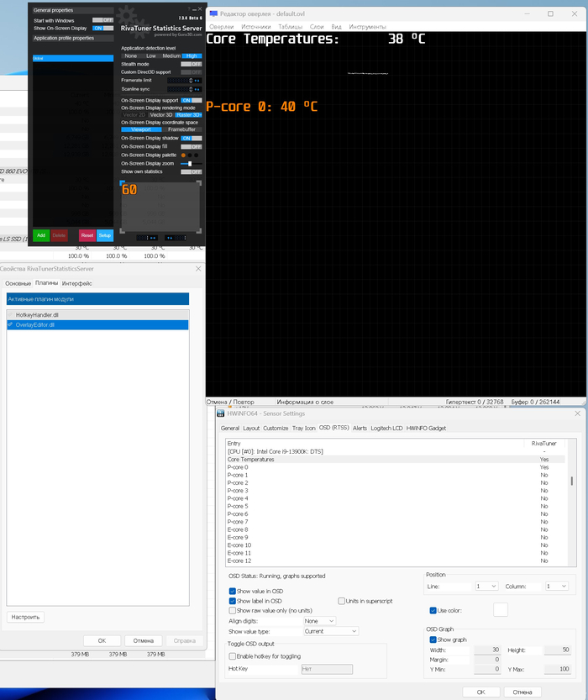588x700 pixels.
Task: Click the overlay editor window title icon
Action: pyautogui.click(x=213, y=13)
